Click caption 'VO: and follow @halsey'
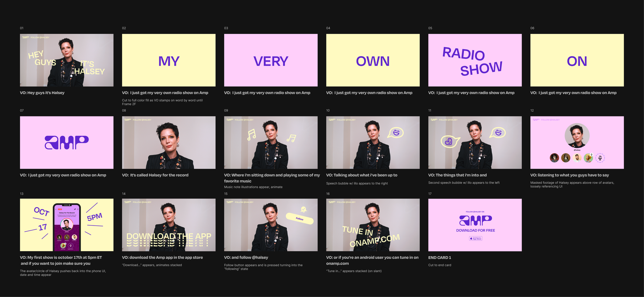Image resolution: width=644 pixels, height=297 pixels. pyautogui.click(x=246, y=258)
